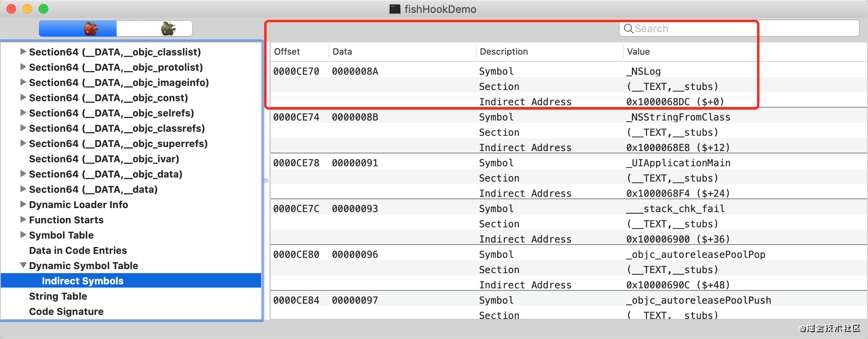Screen dimensions: 868x339
Task: Expand Section64 (__DATA,__objc_data)
Action: (23, 174)
